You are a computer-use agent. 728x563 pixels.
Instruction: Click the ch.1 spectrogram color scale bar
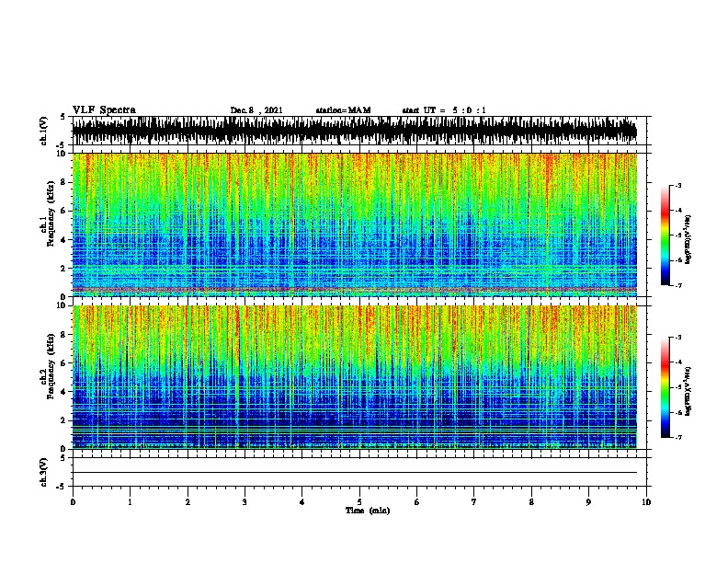click(x=665, y=236)
